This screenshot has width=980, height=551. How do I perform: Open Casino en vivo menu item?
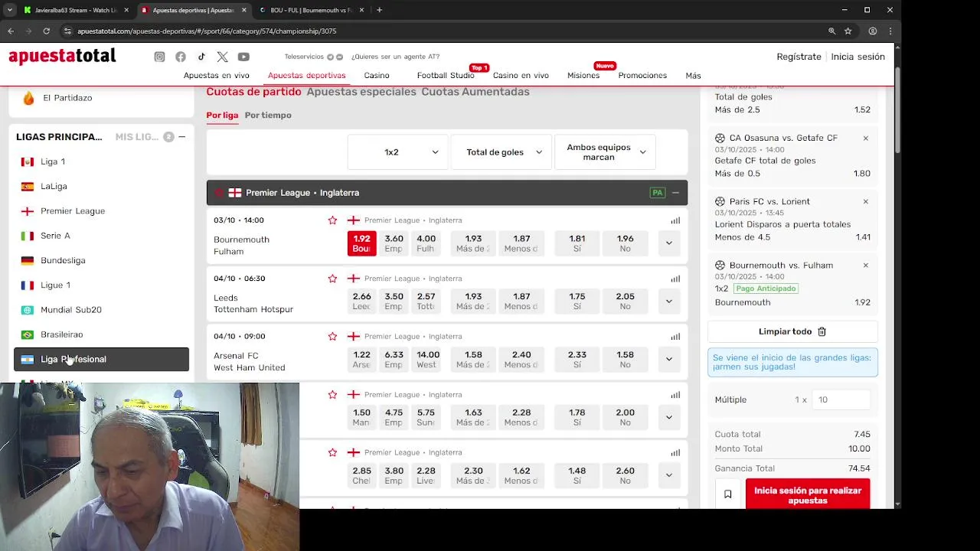coord(521,76)
